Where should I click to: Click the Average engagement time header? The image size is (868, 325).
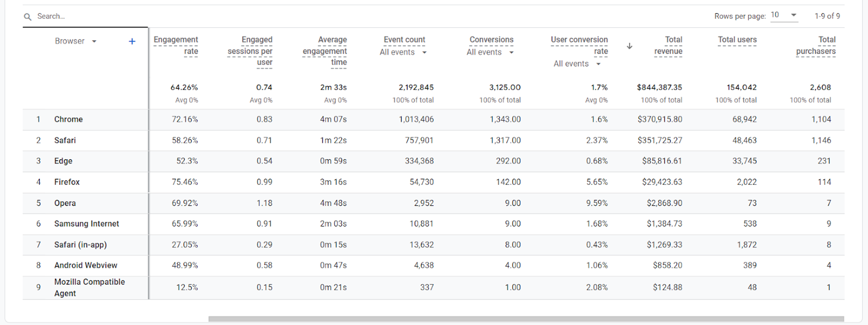pos(325,51)
